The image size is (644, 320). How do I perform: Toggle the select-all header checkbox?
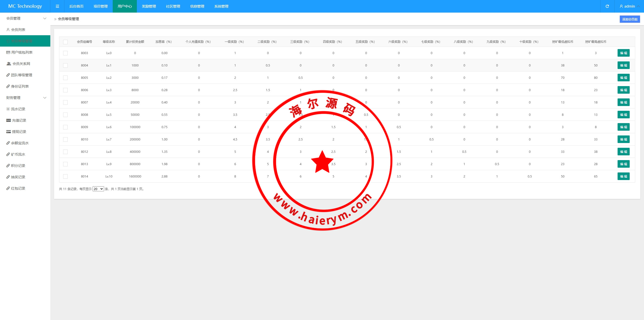click(x=65, y=42)
